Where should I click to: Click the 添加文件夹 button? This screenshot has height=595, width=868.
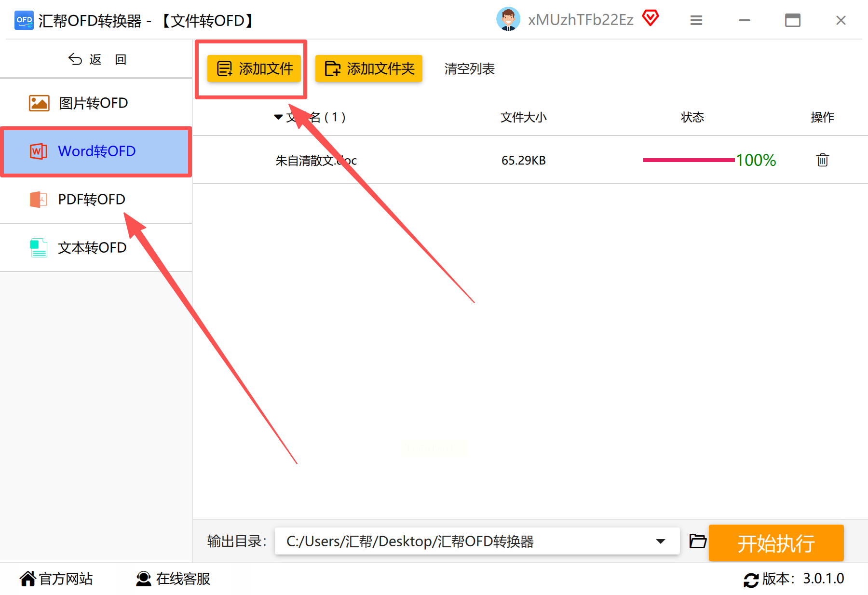(x=368, y=68)
